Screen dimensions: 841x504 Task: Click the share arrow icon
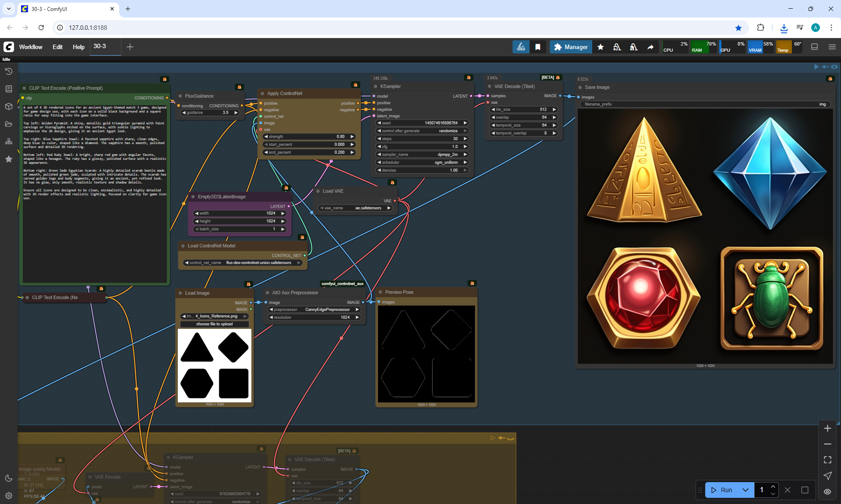click(650, 47)
